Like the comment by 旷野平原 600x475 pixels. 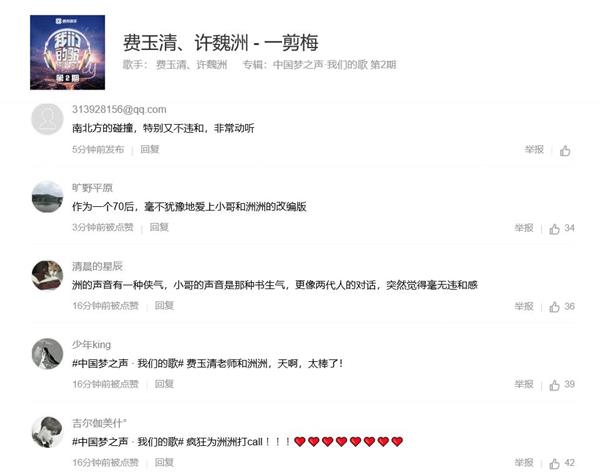pyautogui.click(x=554, y=229)
